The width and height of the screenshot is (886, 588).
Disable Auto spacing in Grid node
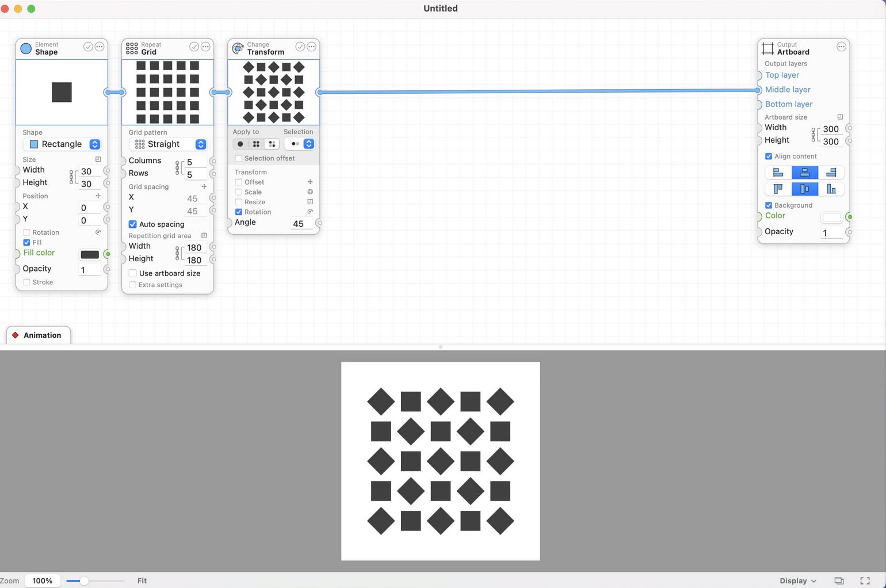[x=132, y=224]
